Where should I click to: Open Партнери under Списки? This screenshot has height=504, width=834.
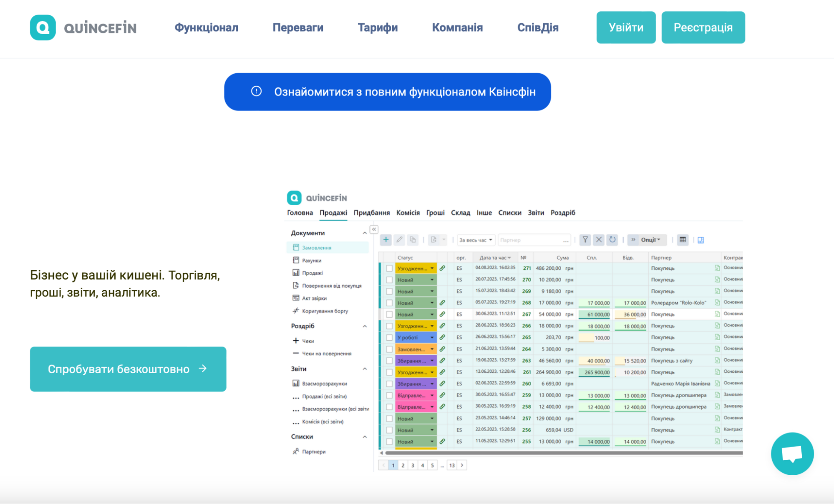click(309, 451)
